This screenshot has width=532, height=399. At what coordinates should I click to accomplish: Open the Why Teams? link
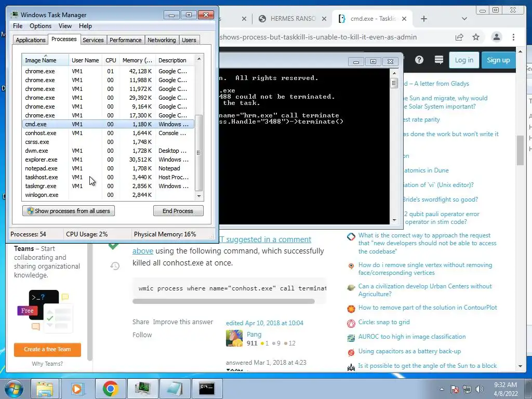click(x=47, y=364)
